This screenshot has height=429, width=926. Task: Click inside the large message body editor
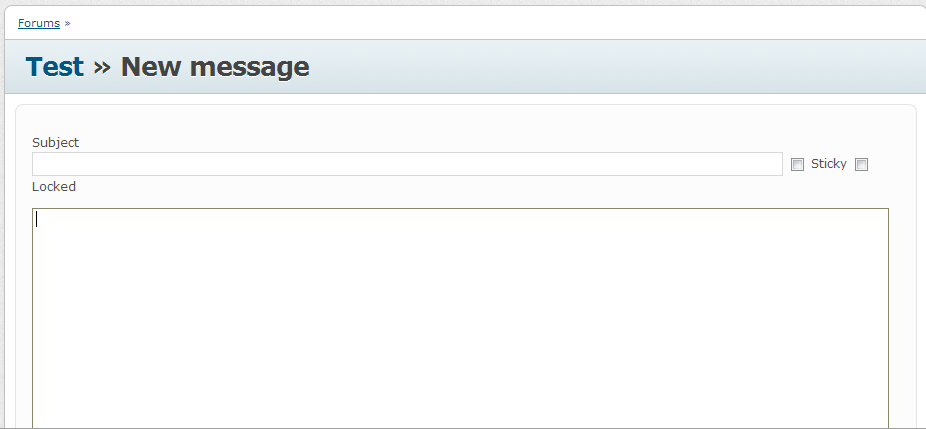coord(460,318)
